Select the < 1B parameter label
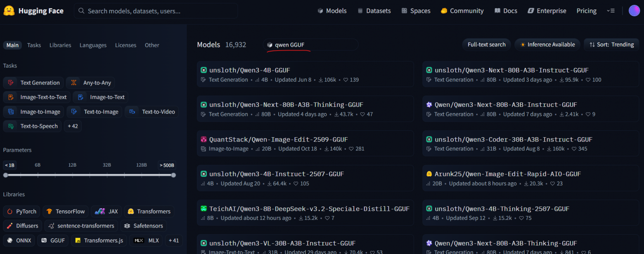This screenshot has height=254, width=644. click(x=9, y=165)
